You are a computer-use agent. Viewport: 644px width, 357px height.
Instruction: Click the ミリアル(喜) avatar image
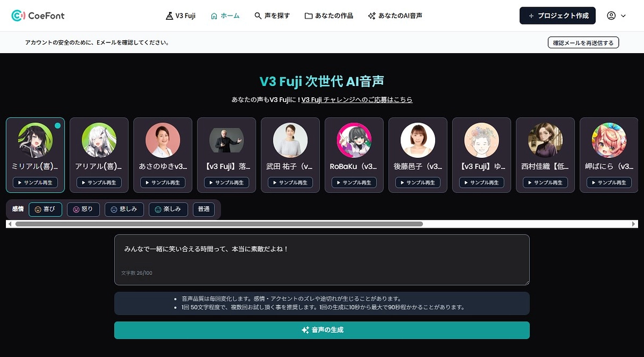click(35, 140)
